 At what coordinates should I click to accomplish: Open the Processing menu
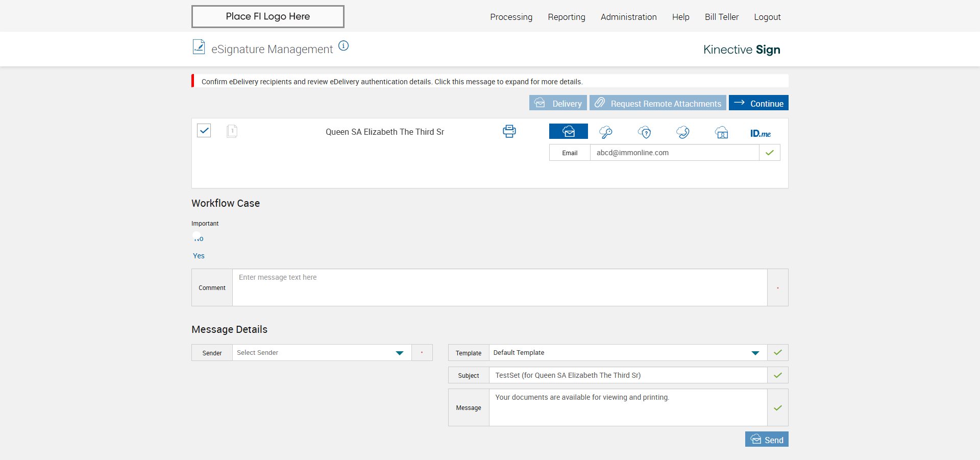pos(511,17)
